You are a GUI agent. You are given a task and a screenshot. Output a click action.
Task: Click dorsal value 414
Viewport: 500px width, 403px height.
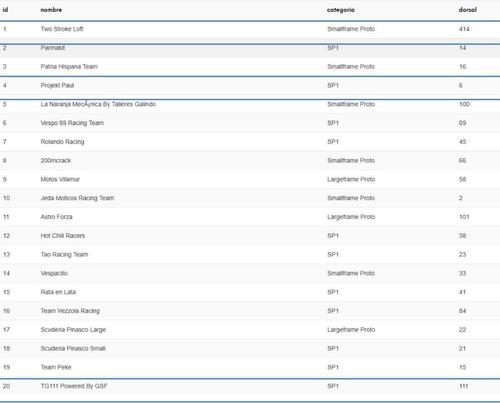pos(464,29)
